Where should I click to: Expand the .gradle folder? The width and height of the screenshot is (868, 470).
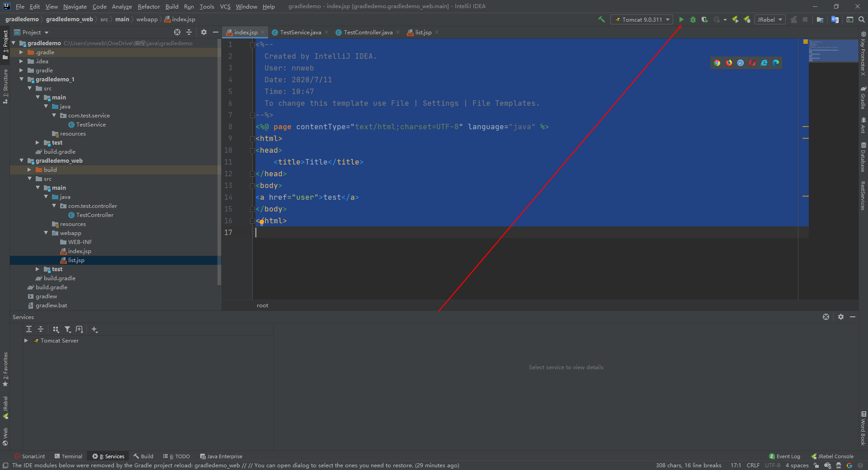pyautogui.click(x=21, y=52)
